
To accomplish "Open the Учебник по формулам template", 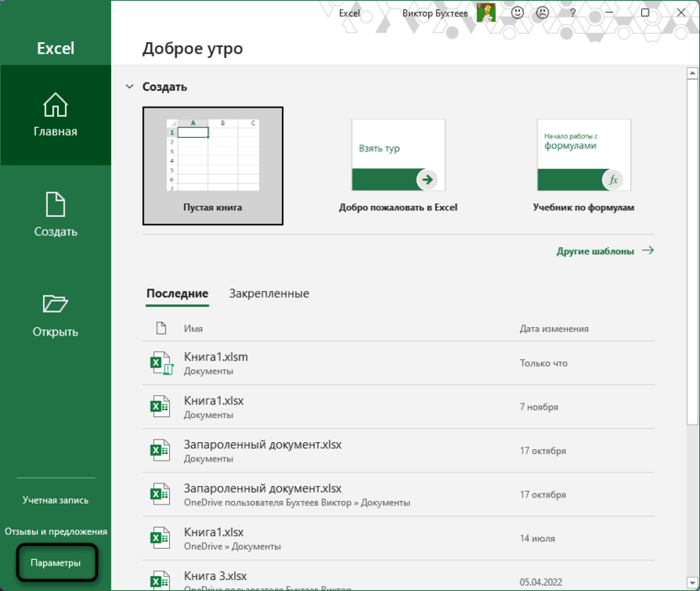I will pos(584,166).
